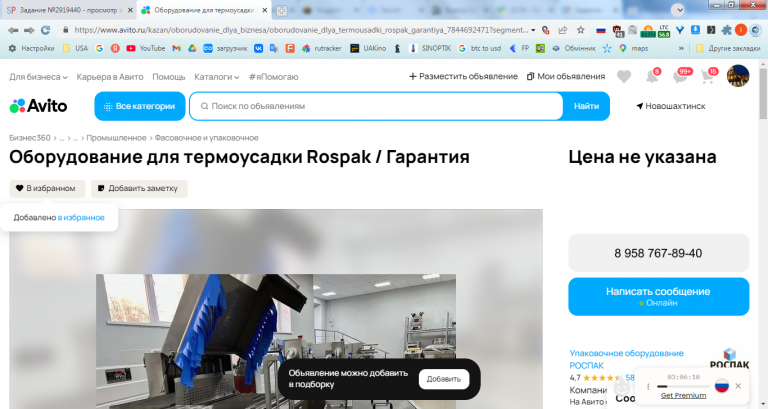
Task: Show more bookmarks with the » chevron
Action: point(681,48)
